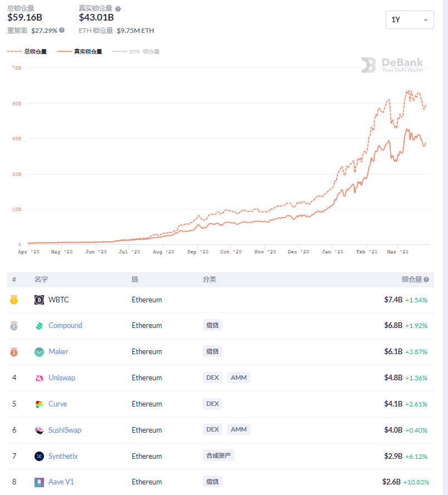The width and height of the screenshot is (448, 495).
Task: Click the $2.6B value in Aave V1 row
Action: click(391, 482)
